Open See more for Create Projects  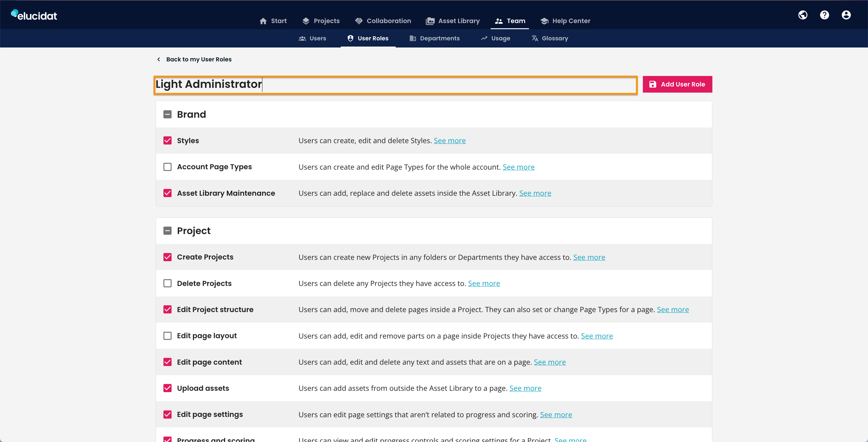(x=589, y=257)
